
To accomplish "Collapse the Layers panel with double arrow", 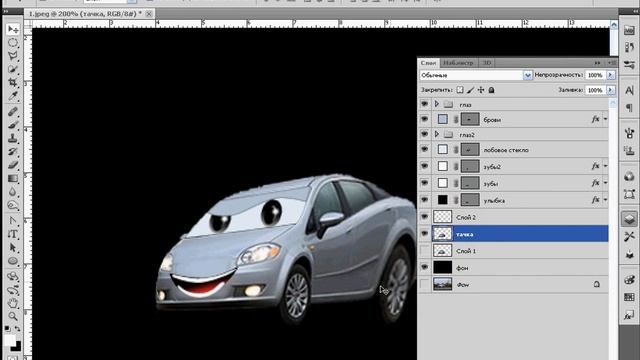I will click(x=598, y=63).
